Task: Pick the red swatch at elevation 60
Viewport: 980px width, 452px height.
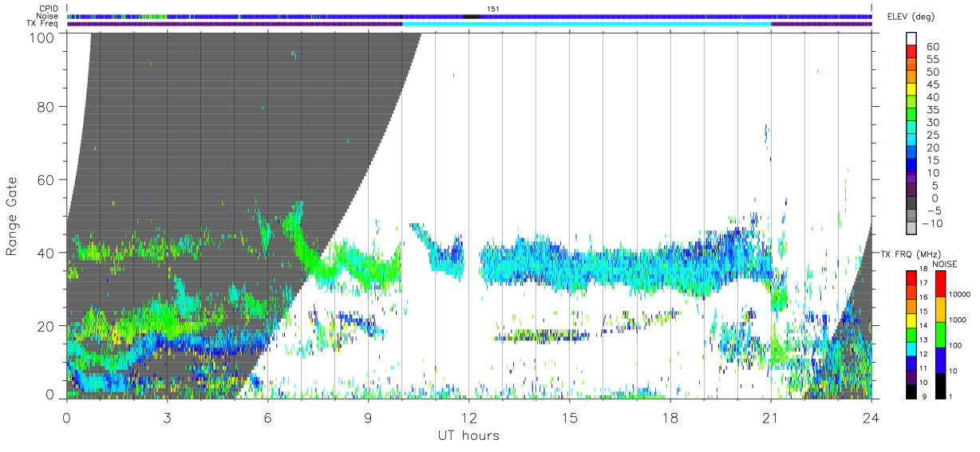Action: click(x=913, y=51)
